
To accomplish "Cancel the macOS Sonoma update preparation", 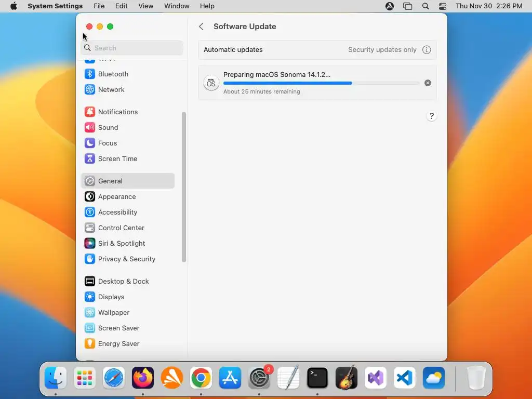I will [428, 83].
